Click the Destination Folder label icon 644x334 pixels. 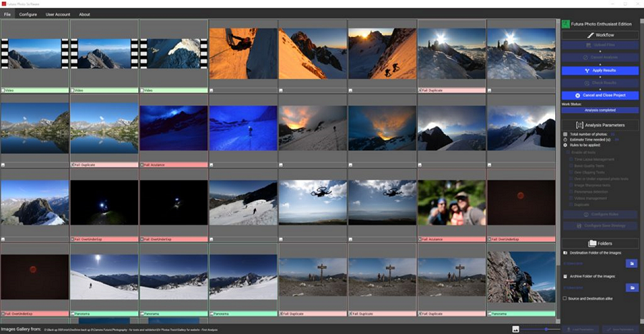(565, 253)
